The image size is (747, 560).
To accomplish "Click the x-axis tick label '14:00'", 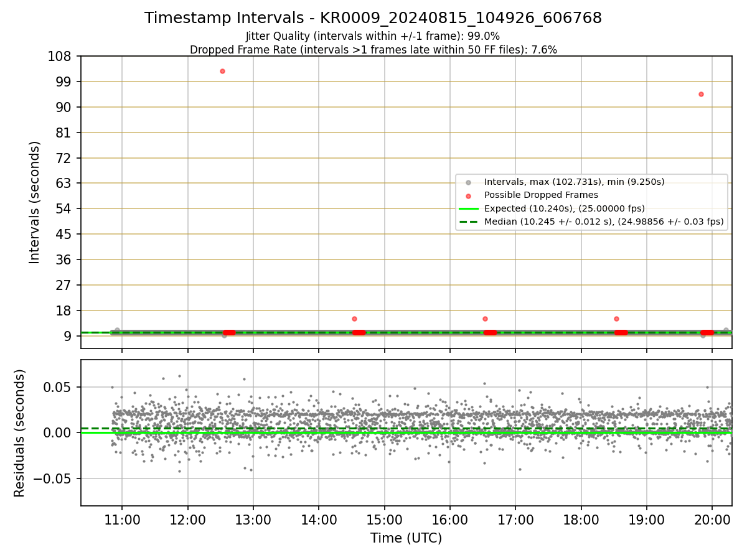I will point(319,520).
